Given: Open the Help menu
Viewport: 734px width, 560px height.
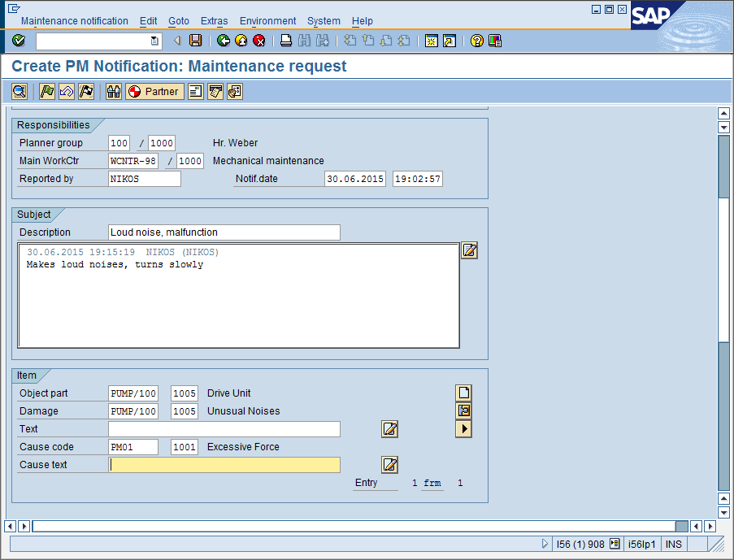Looking at the screenshot, I should click(363, 21).
